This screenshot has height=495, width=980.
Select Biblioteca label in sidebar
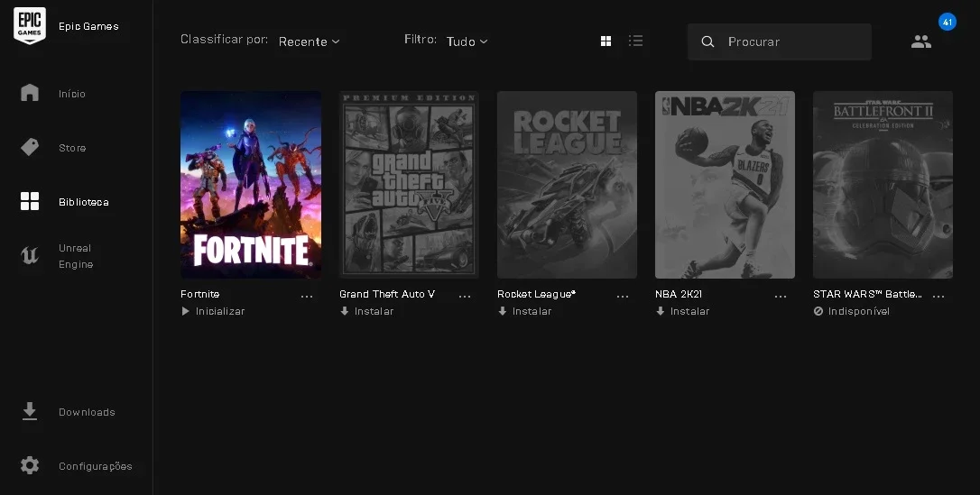(84, 202)
